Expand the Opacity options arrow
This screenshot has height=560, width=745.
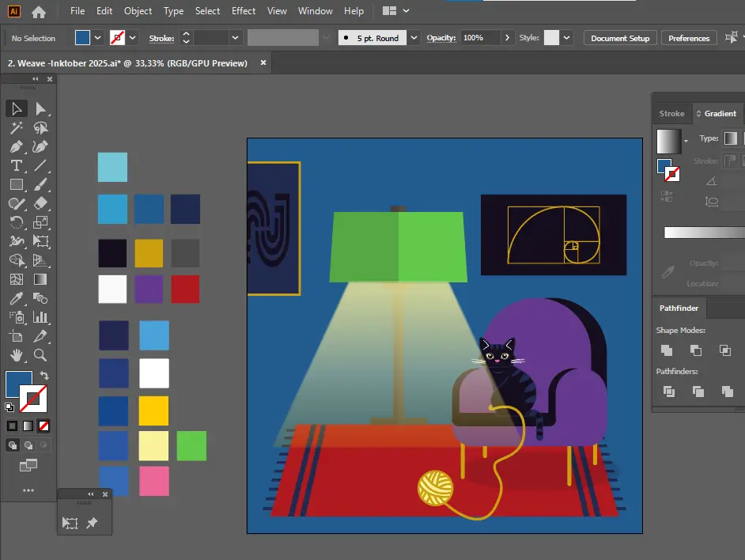click(x=507, y=37)
